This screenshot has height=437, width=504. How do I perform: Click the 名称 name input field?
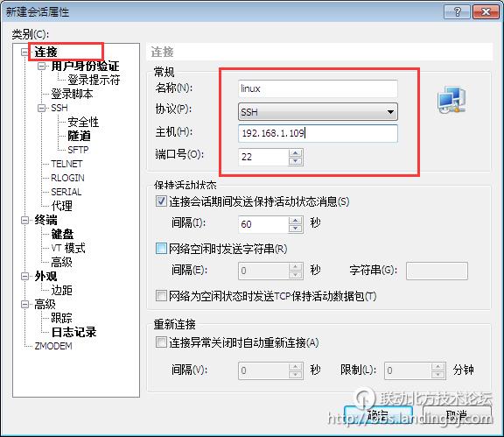pyautogui.click(x=318, y=88)
